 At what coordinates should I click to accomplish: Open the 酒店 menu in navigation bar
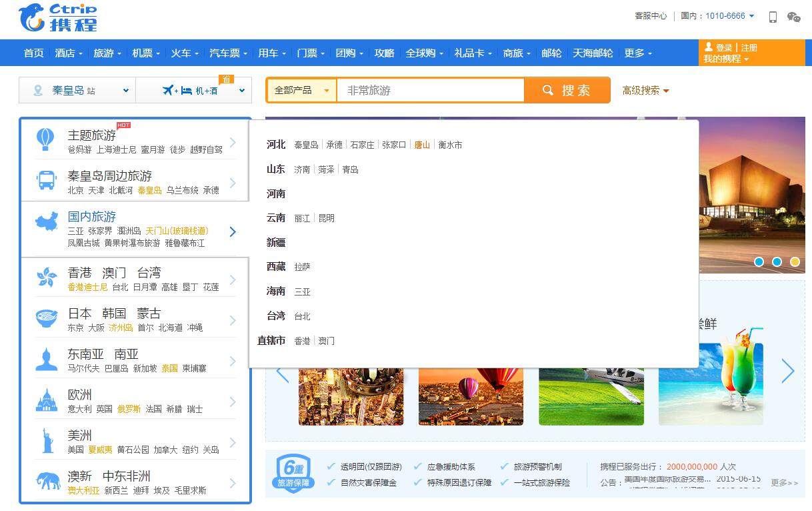pyautogui.click(x=69, y=53)
